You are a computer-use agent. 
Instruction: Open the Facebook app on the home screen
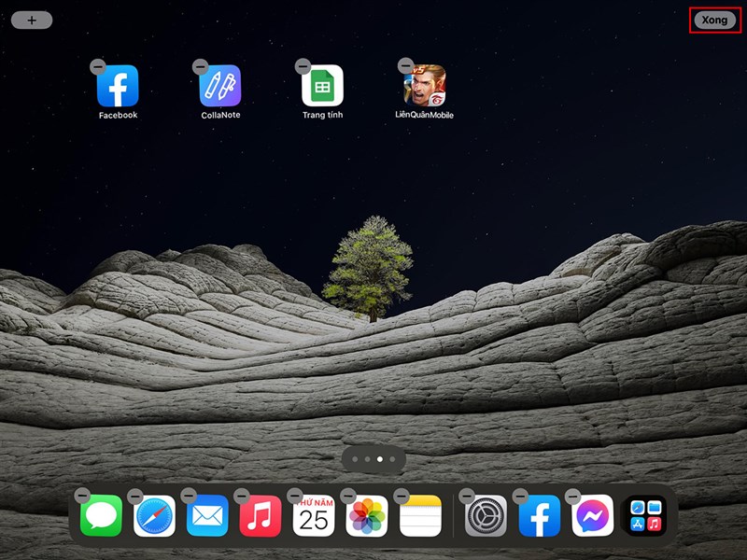pyautogui.click(x=117, y=85)
